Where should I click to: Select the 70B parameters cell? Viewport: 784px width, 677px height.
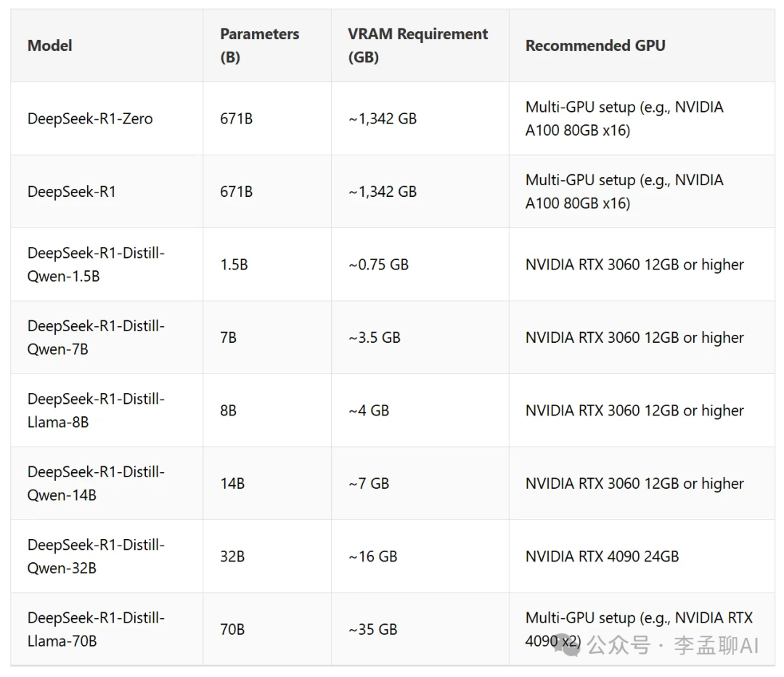coord(232,630)
